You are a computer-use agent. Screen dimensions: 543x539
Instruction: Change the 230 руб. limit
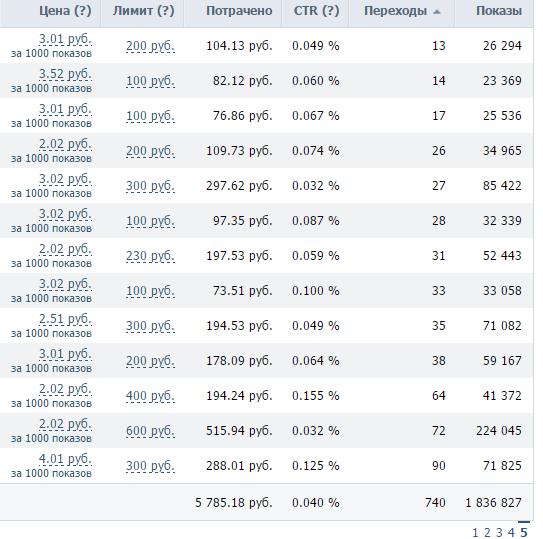pyautogui.click(x=150, y=256)
